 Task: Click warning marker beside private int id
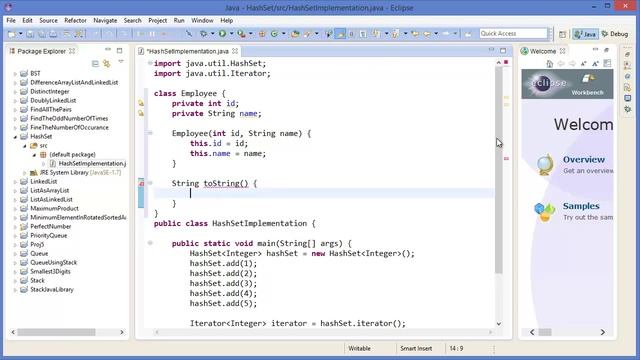point(141,103)
